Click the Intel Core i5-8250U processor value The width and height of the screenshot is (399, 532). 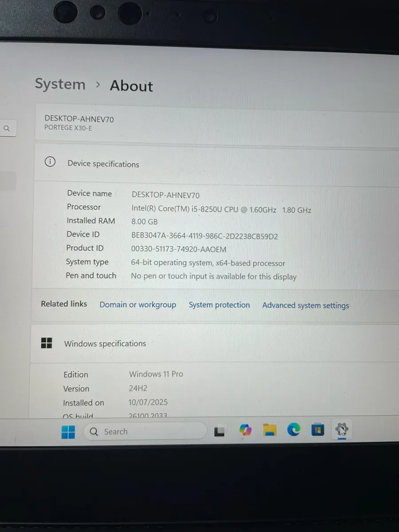point(221,209)
